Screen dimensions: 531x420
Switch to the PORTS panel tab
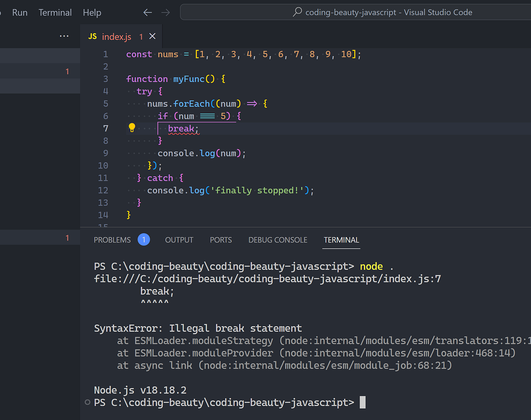coord(221,239)
